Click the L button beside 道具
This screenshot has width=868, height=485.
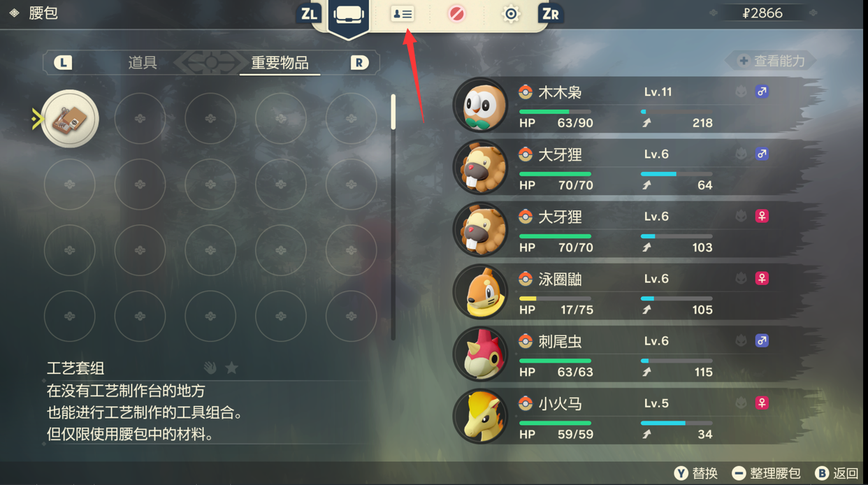click(63, 63)
